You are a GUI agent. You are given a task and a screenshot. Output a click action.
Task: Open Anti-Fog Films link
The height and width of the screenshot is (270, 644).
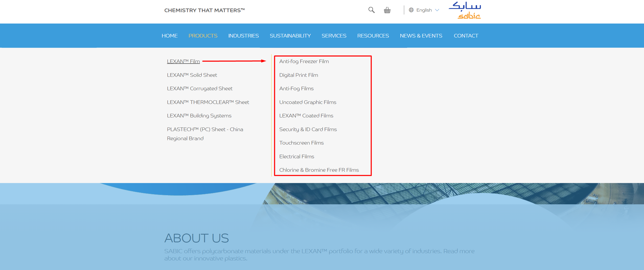pos(296,88)
